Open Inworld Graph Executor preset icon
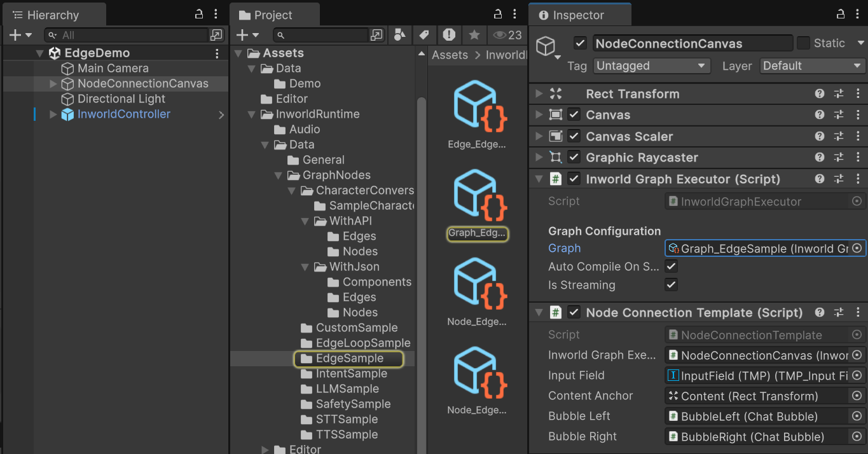 click(x=839, y=179)
